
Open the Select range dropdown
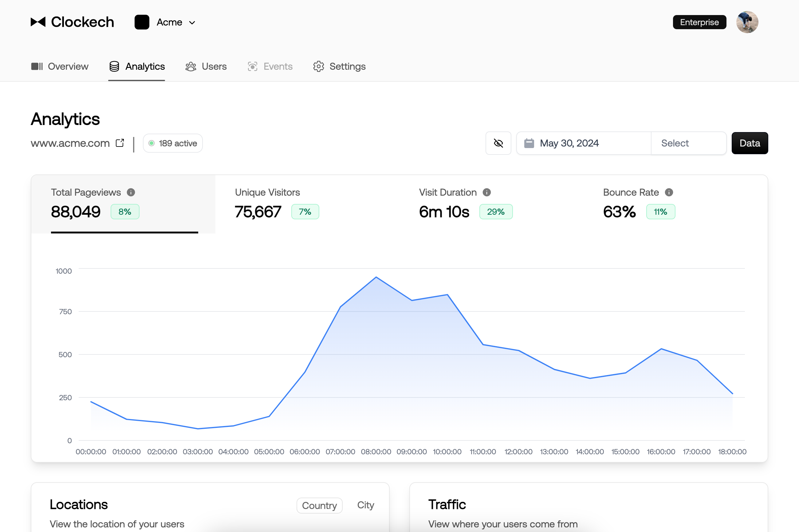click(x=688, y=143)
